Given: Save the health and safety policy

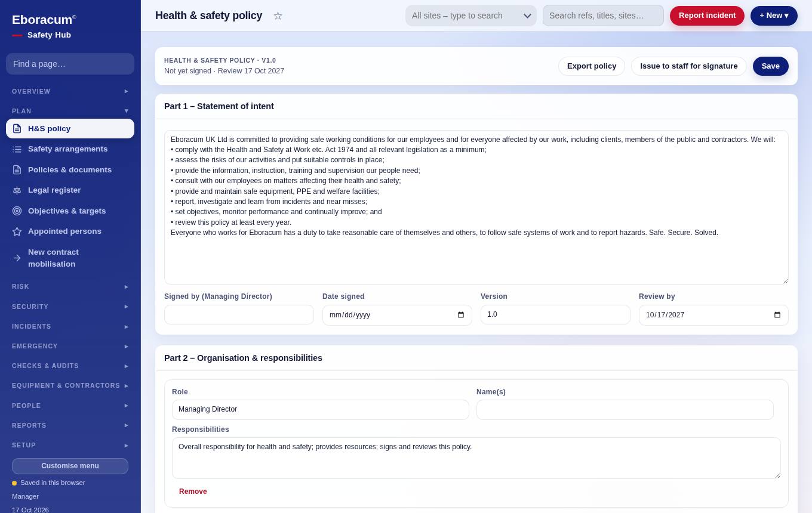Looking at the screenshot, I should click(x=771, y=66).
